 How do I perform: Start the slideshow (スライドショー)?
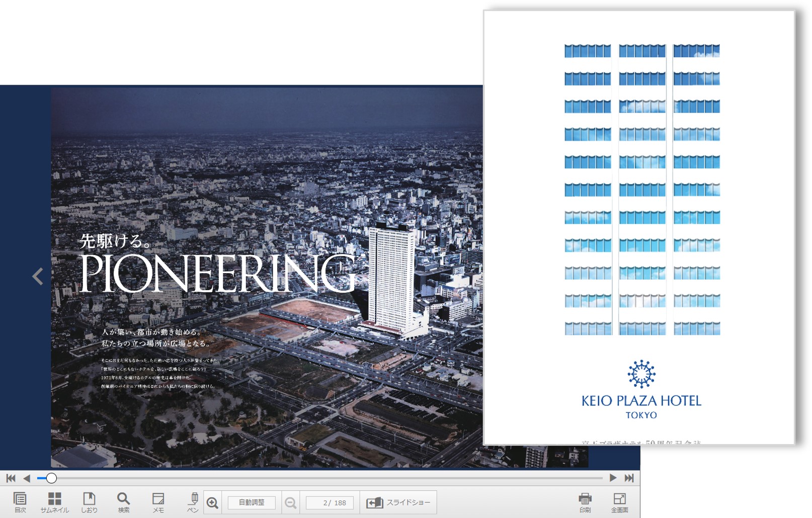[x=398, y=502]
